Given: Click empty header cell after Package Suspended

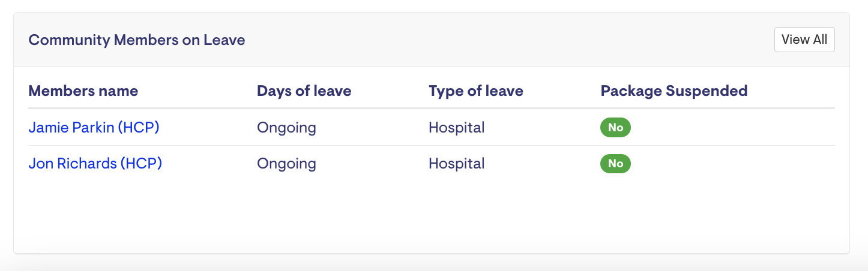Looking at the screenshot, I should [x=792, y=91].
